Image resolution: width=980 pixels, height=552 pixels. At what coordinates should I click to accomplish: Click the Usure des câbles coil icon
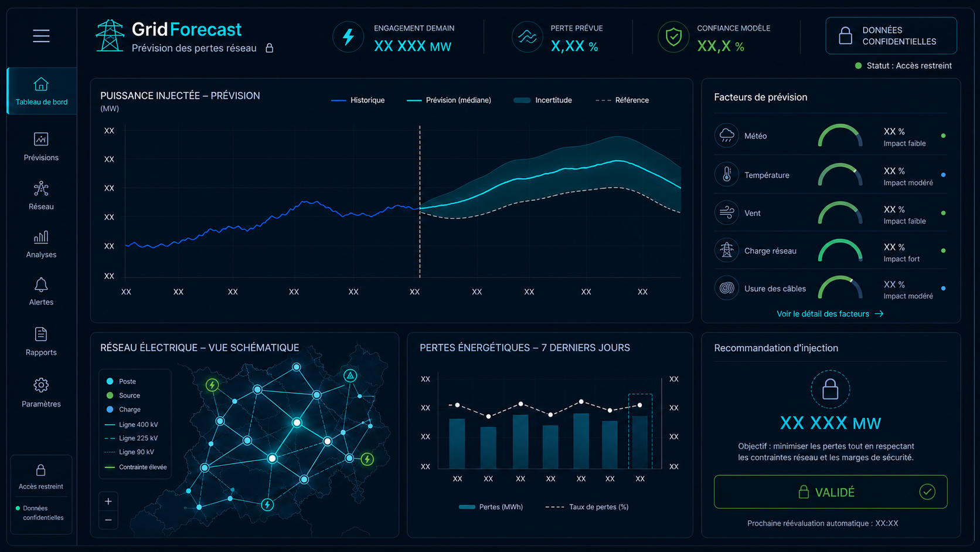tap(727, 288)
